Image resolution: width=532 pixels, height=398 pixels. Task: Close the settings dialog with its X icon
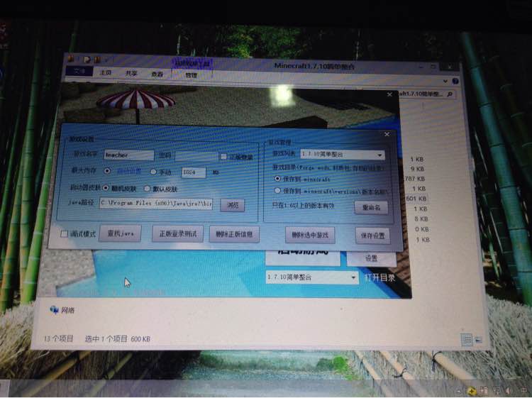point(387,134)
